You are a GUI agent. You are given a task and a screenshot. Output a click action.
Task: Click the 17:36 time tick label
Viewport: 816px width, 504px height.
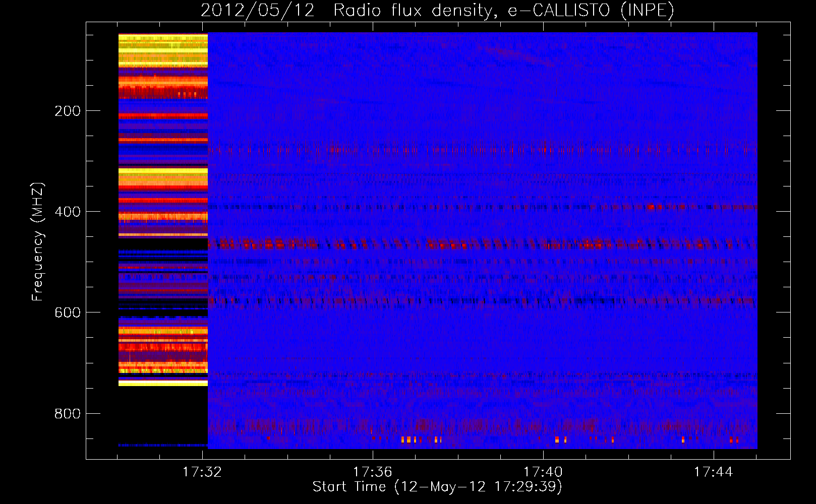[x=372, y=472]
